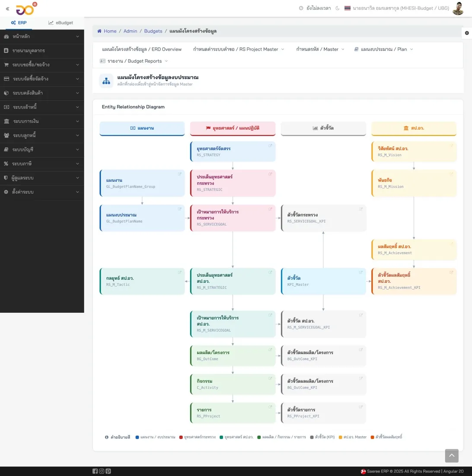Expand ระบบขอซื้อ/ขอจ้าง sidebar menu

42,65
